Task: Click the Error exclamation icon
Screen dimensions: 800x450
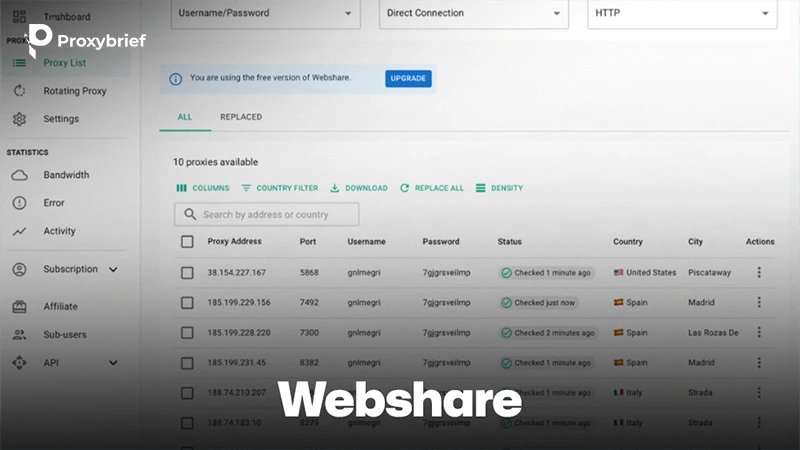Action: pos(19,203)
